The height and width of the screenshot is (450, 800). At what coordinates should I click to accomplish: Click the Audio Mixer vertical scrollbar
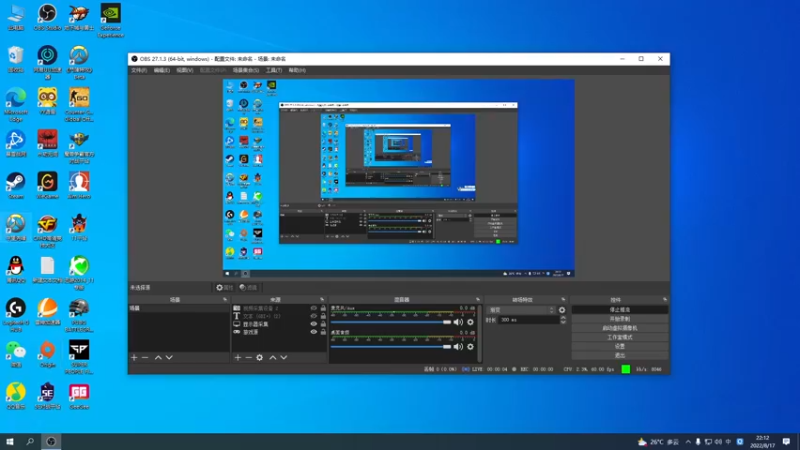(480, 334)
